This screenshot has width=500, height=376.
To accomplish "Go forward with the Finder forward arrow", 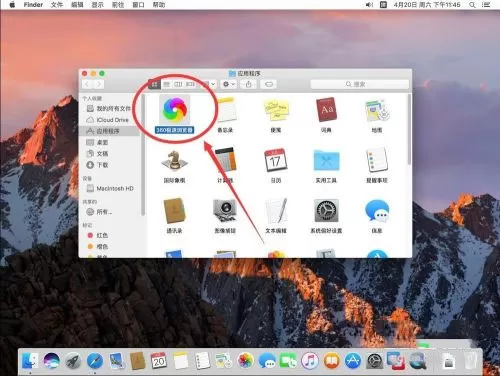I will coord(99,84).
